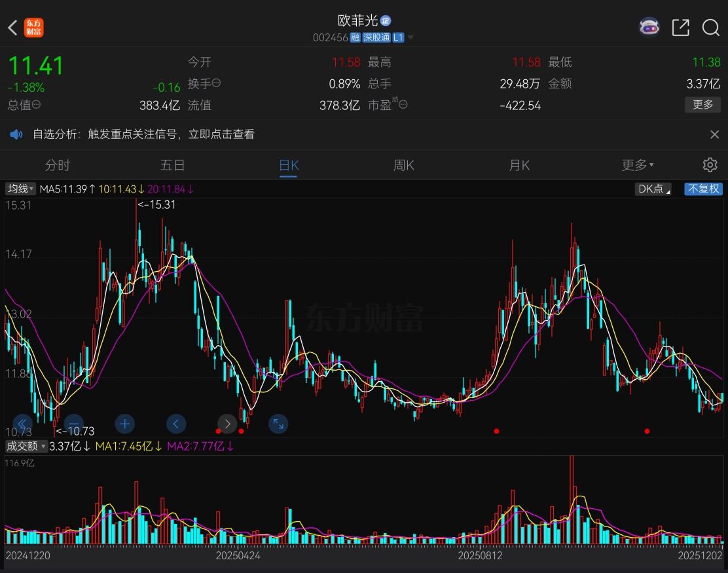Tap the back arrow icon
The width and height of the screenshot is (728, 573).
coord(12,28)
